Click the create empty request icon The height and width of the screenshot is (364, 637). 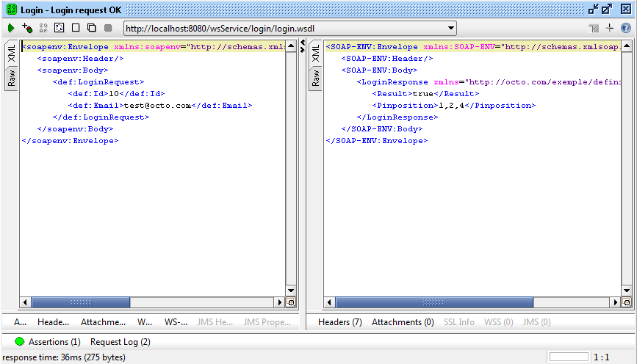(76, 28)
